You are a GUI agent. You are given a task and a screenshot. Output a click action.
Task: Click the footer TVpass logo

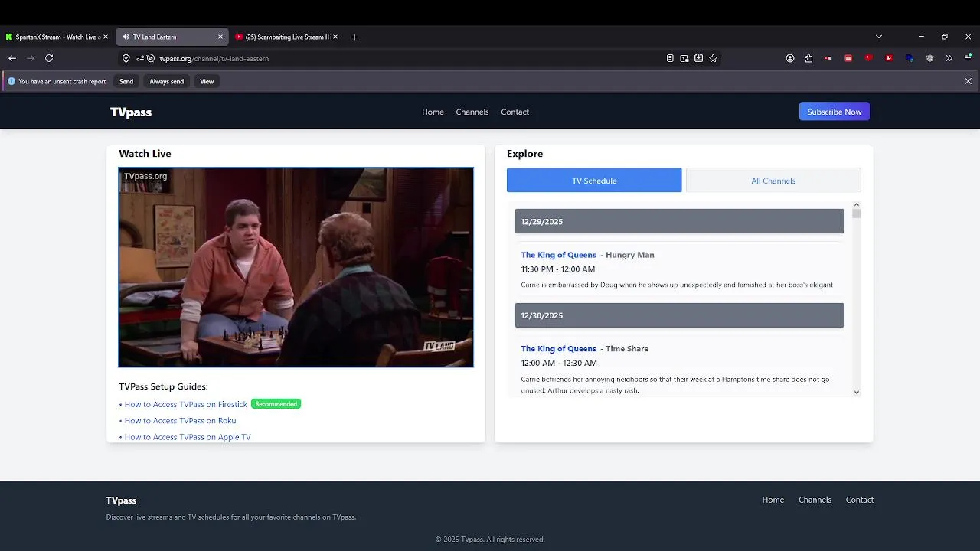pos(121,500)
